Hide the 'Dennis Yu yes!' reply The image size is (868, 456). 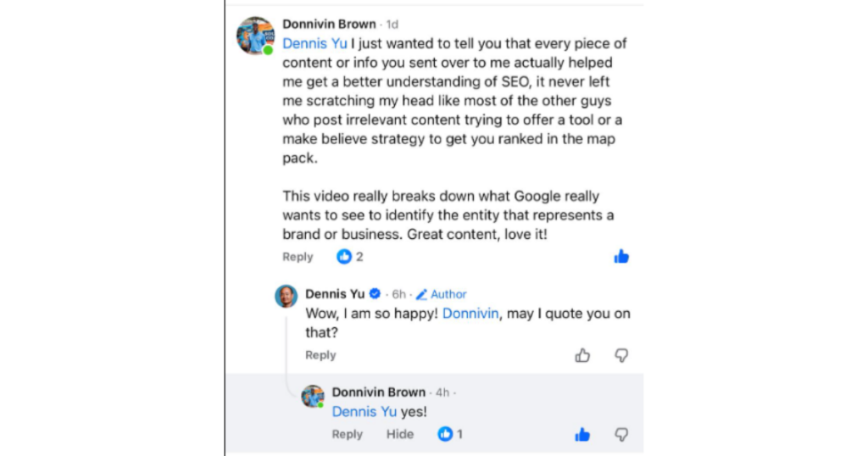400,434
